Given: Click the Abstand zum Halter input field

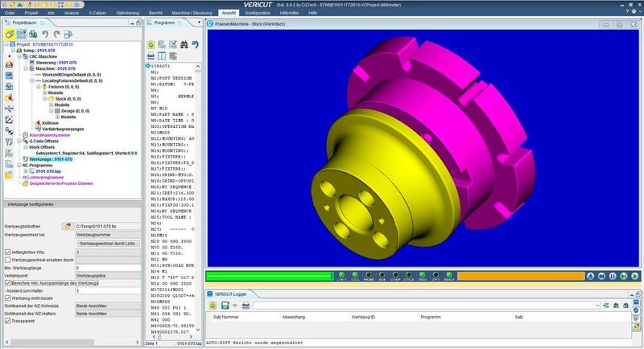Looking at the screenshot, I should pyautogui.click(x=108, y=290).
